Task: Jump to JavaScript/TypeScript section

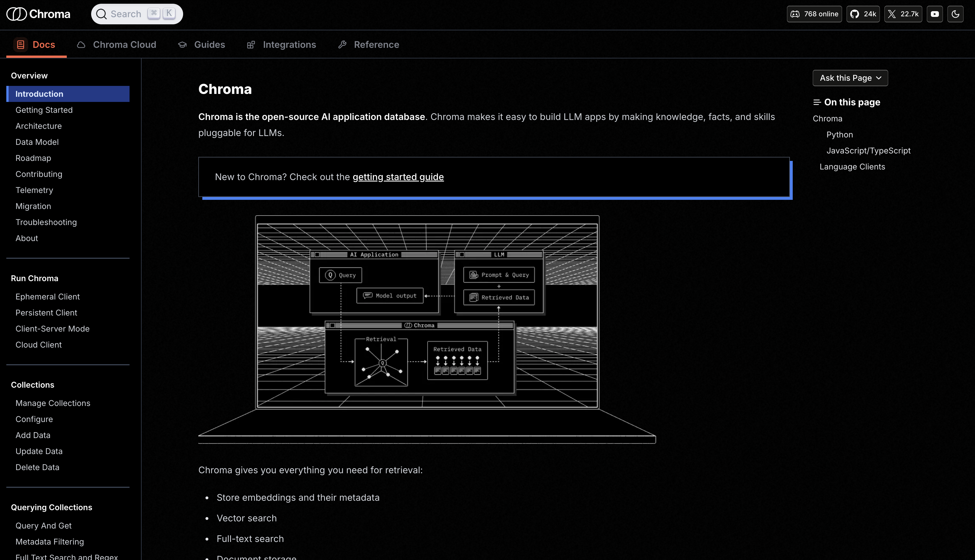Action: click(868, 151)
